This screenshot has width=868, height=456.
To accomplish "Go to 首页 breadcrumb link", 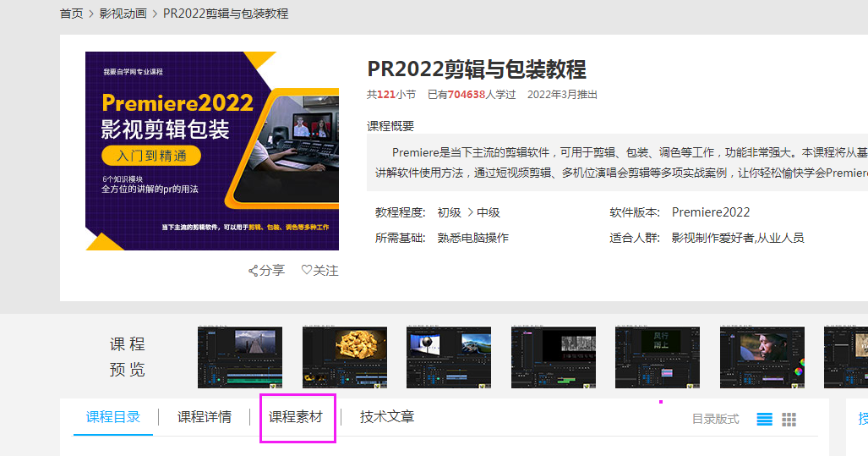I will [72, 14].
